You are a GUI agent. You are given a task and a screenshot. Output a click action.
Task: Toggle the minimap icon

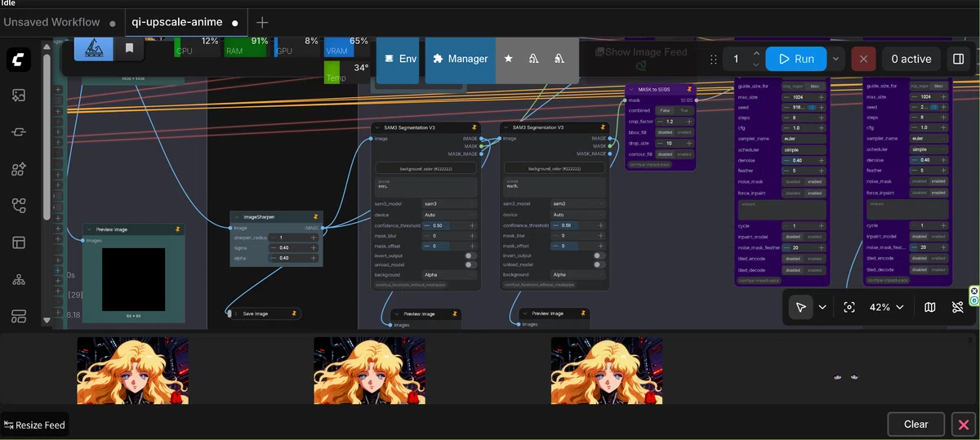(929, 307)
